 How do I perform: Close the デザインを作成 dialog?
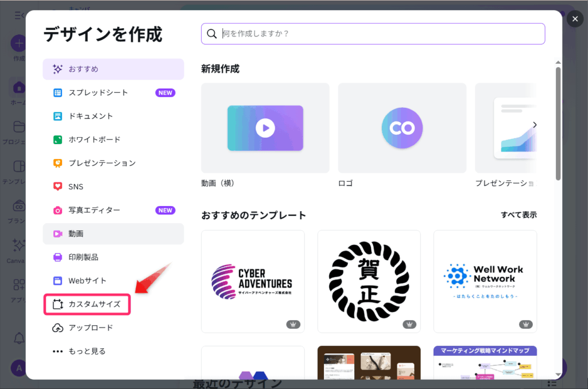click(x=575, y=19)
